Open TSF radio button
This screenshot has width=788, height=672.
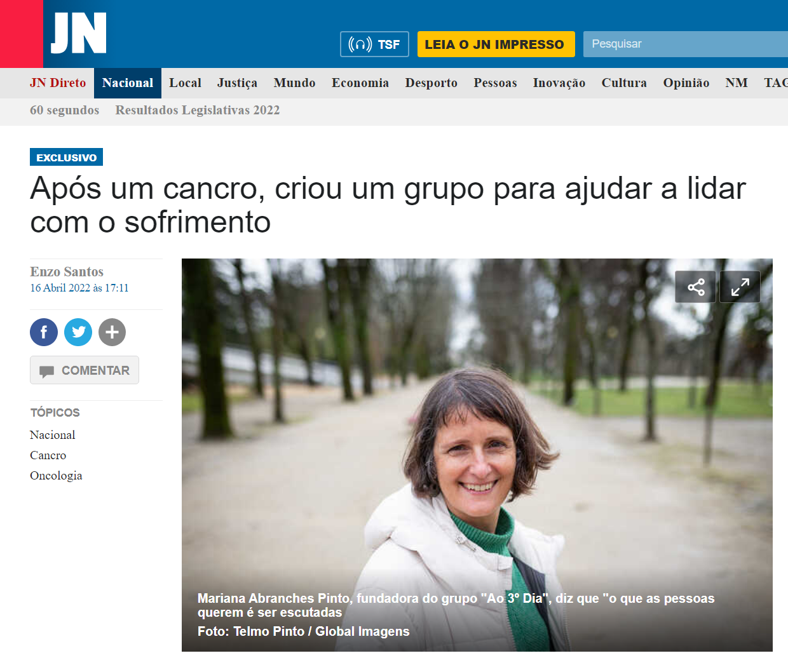[x=374, y=44]
